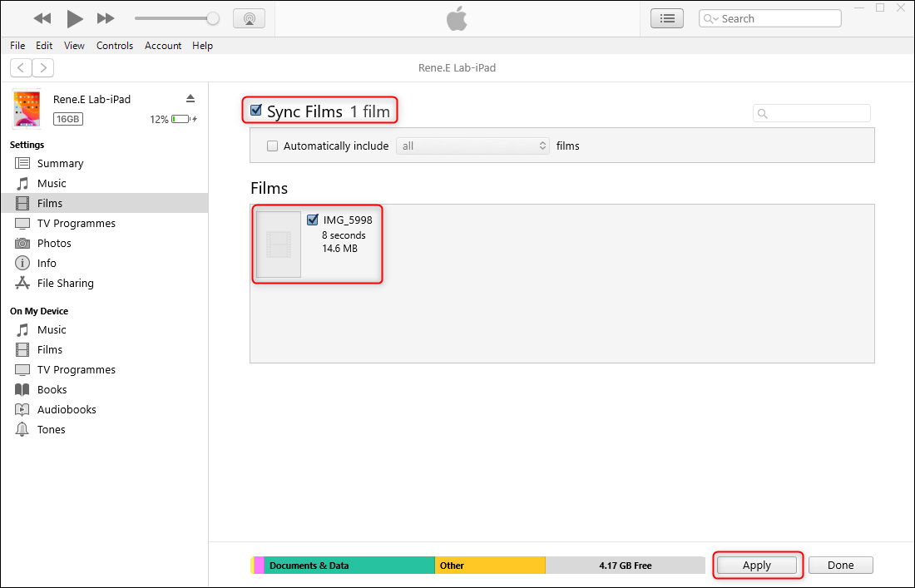Click the Info icon in sidebar
915x588 pixels.
(22, 263)
